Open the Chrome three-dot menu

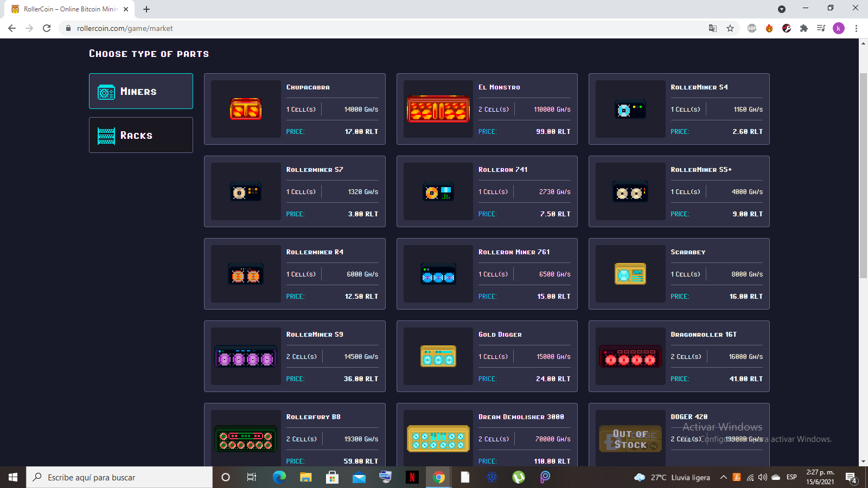coord(856,28)
